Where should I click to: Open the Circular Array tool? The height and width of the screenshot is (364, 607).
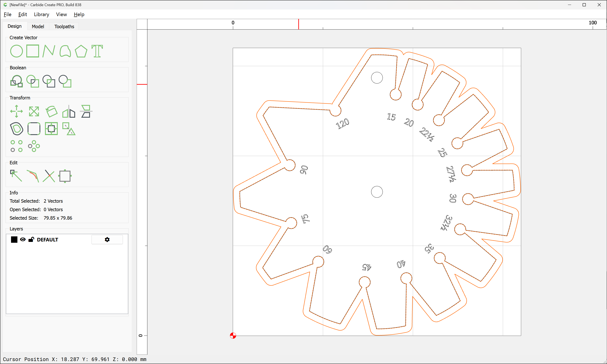tap(34, 146)
